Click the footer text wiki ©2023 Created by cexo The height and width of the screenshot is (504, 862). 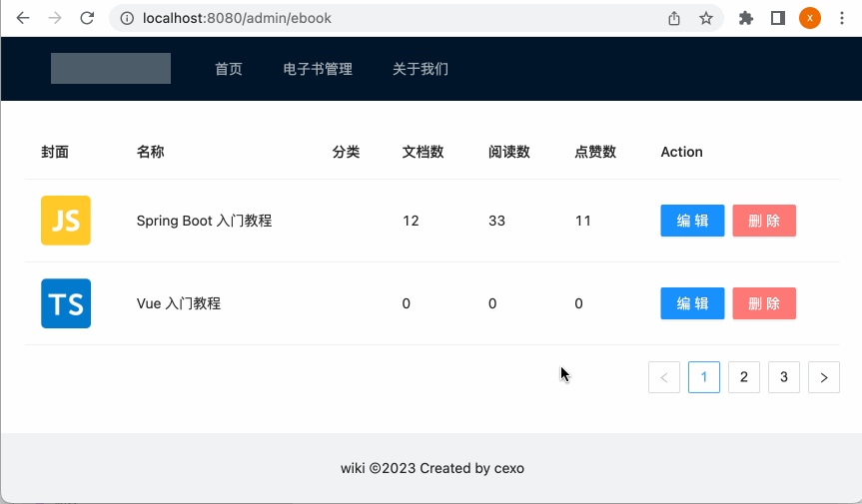pyautogui.click(x=432, y=468)
